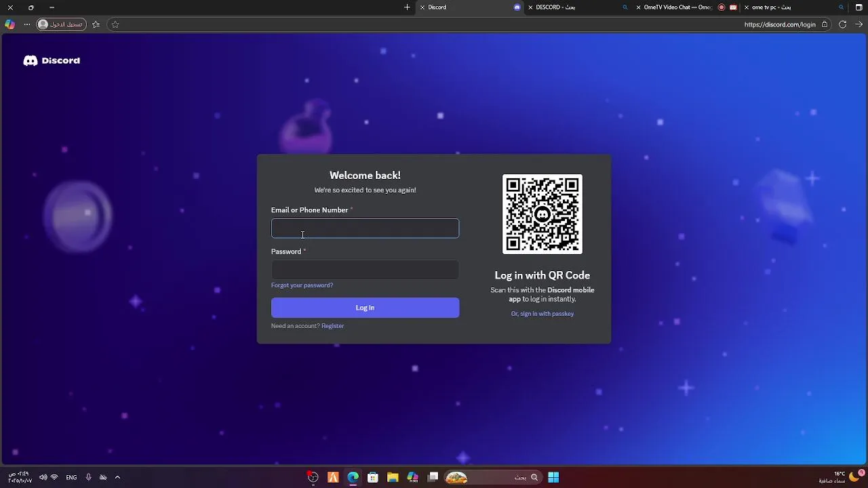868x488 pixels.
Task: Open Task View on the taskbar
Action: click(x=433, y=477)
